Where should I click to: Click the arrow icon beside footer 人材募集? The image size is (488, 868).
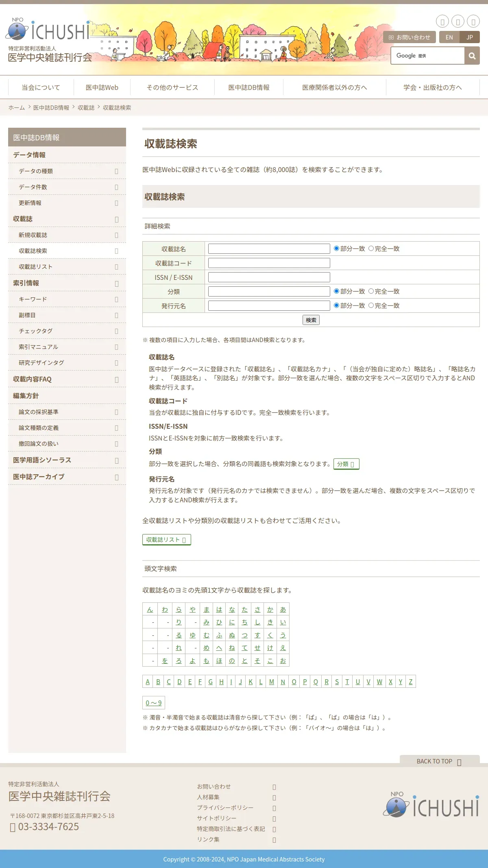tap(274, 798)
